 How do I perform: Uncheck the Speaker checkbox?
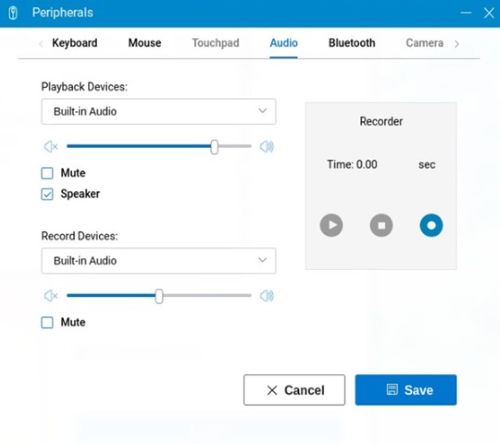tap(47, 194)
